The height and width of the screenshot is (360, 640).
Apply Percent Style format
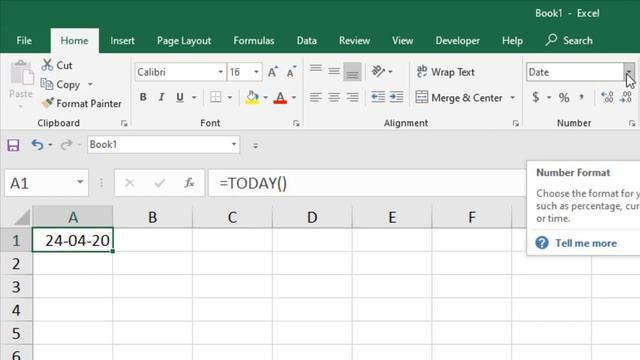coord(564,97)
